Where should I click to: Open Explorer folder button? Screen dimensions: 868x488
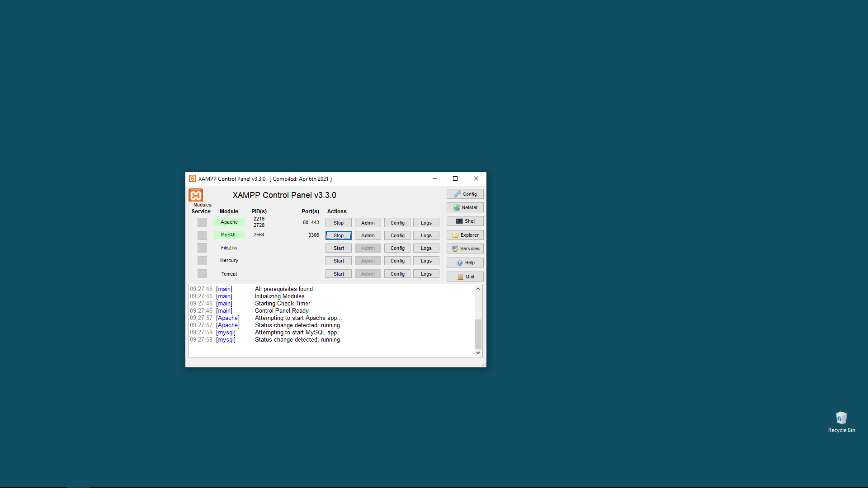[x=465, y=235]
